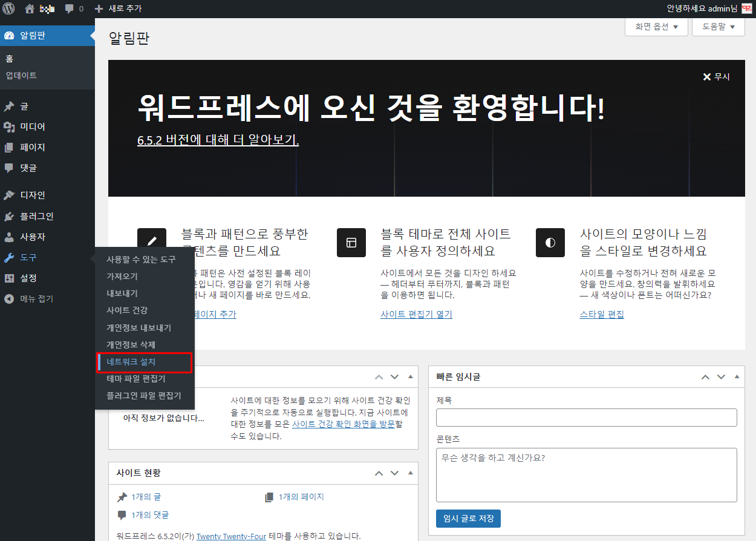Move 사이트 현황 widget down
The height and width of the screenshot is (541, 756).
coord(395,473)
